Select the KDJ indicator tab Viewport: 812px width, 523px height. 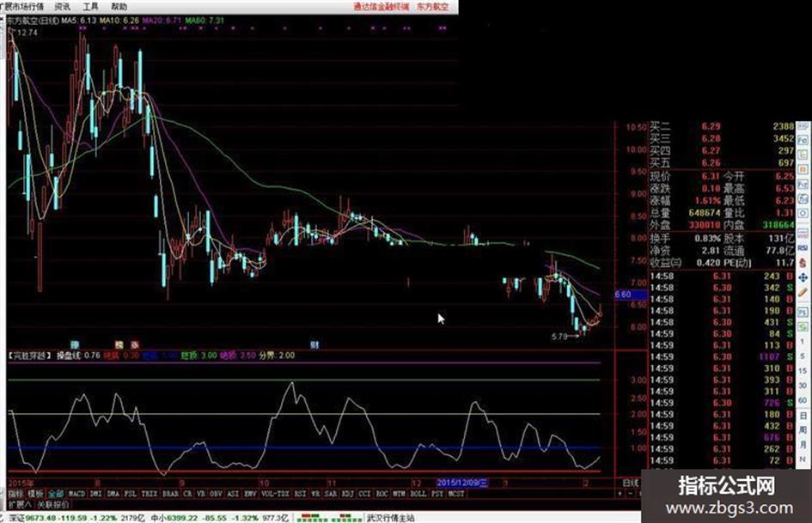[347, 494]
